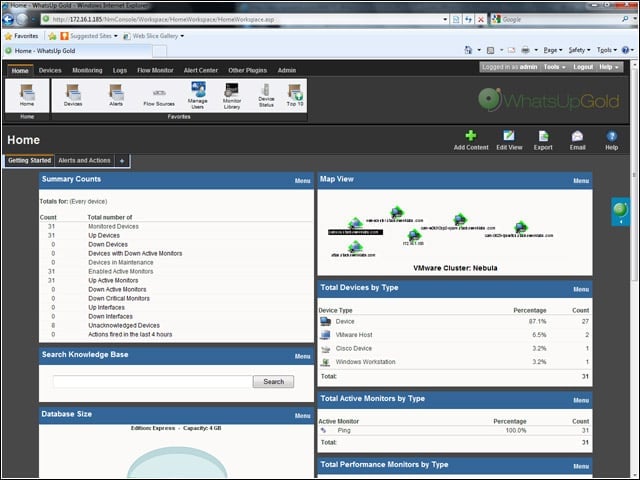The height and width of the screenshot is (480, 640).
Task: Switch to the Flow Monitor menu tab
Action: click(x=155, y=70)
